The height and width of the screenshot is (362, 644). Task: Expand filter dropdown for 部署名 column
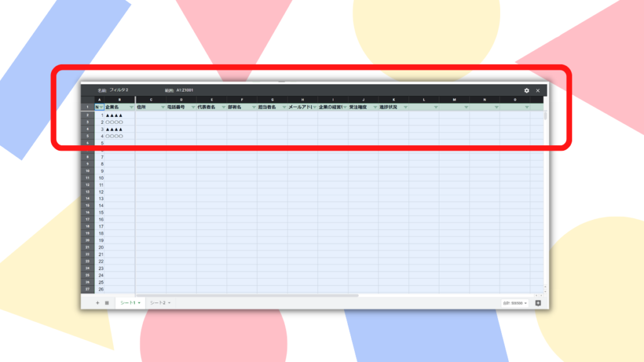[253, 107]
